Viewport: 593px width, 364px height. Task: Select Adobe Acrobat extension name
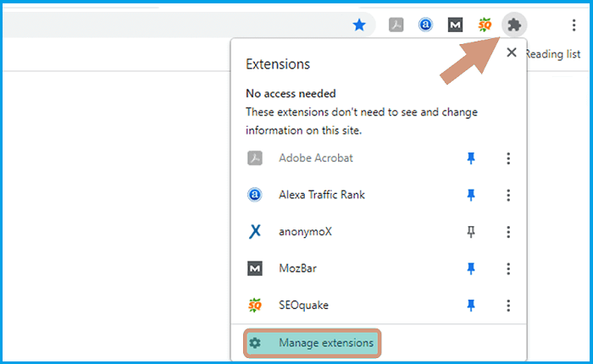316,158
